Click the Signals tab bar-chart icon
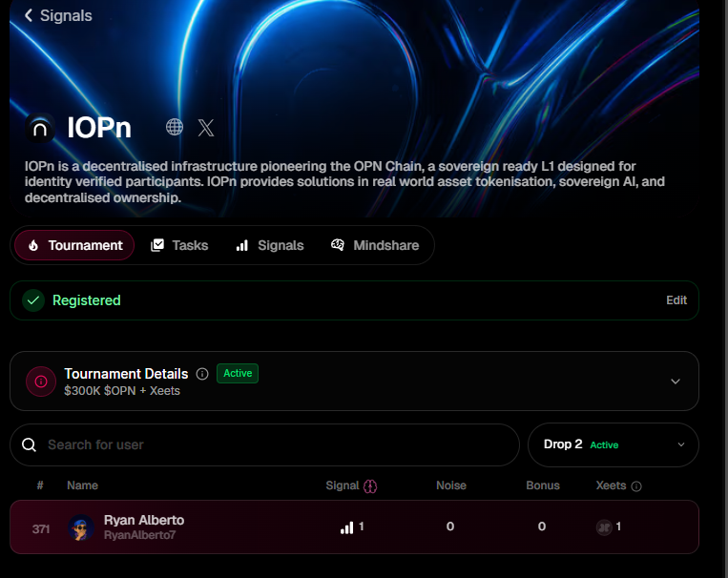728x578 pixels. 242,245
